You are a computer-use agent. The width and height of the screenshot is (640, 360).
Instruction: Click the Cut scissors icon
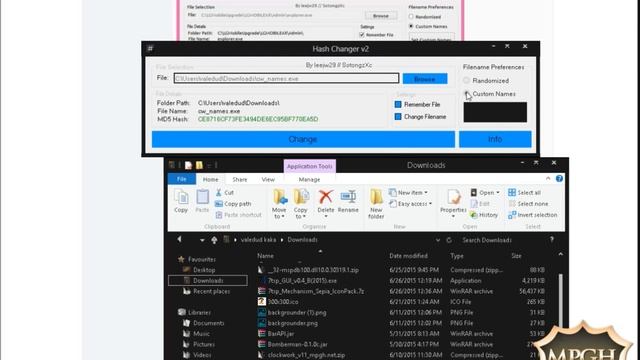(219, 193)
